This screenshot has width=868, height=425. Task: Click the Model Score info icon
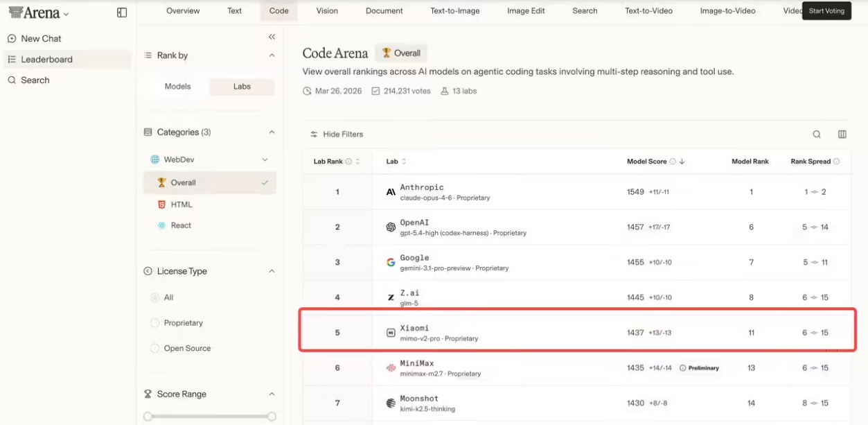[673, 162]
